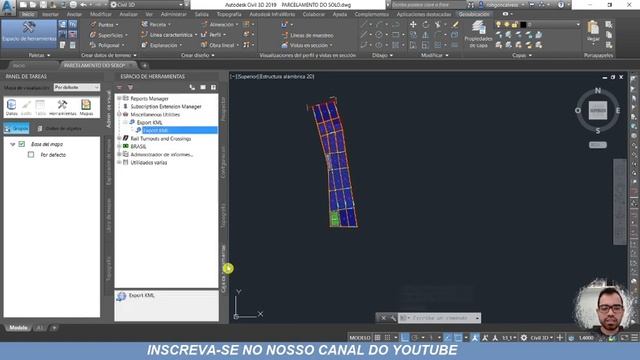Switch to the Modelo layout tab
Viewport: 640px width, 360px height.
[18, 328]
